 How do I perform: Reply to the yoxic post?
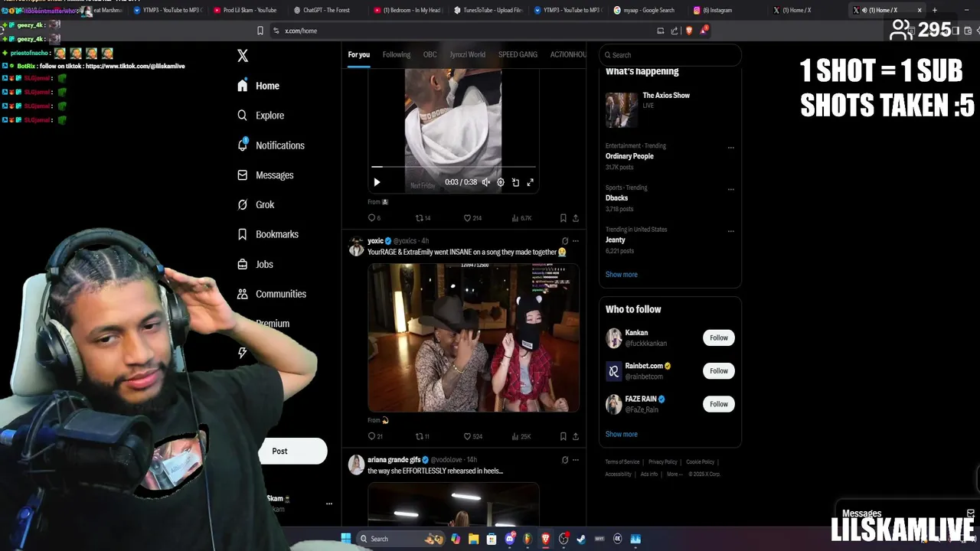pos(375,436)
